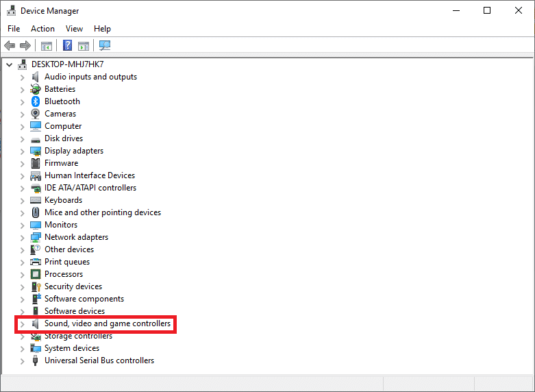
Task: Select Universal Serial Bus controllers label
Action: pos(99,360)
